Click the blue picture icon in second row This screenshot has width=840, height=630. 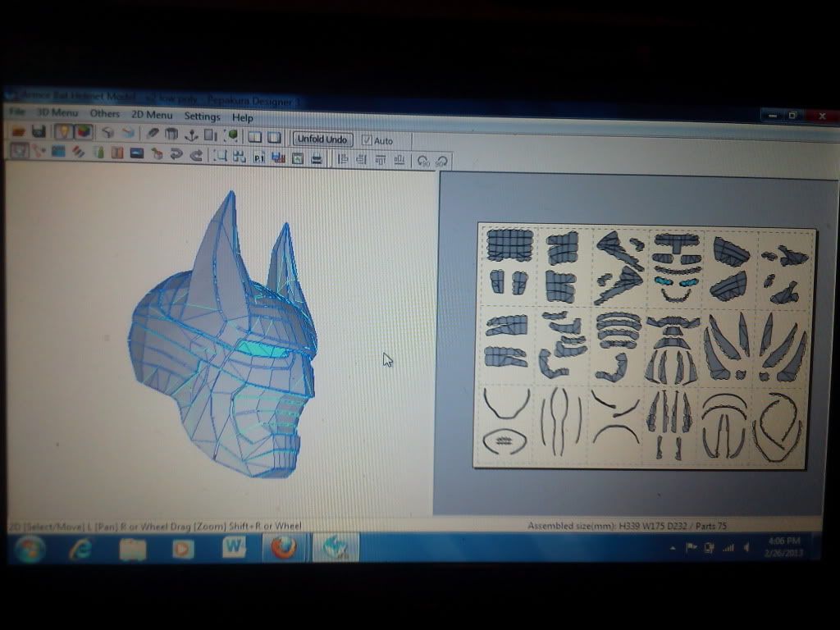pyautogui.click(x=58, y=152)
